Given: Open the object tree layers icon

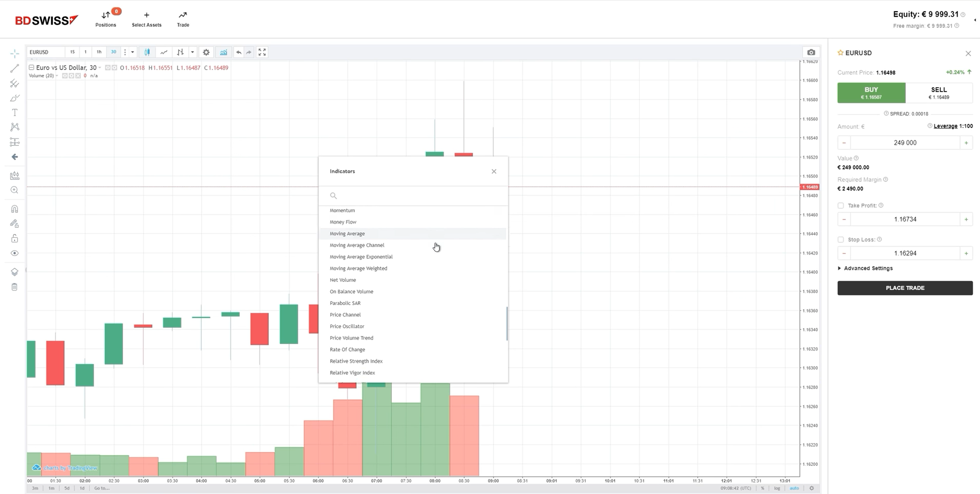Looking at the screenshot, I should point(15,272).
